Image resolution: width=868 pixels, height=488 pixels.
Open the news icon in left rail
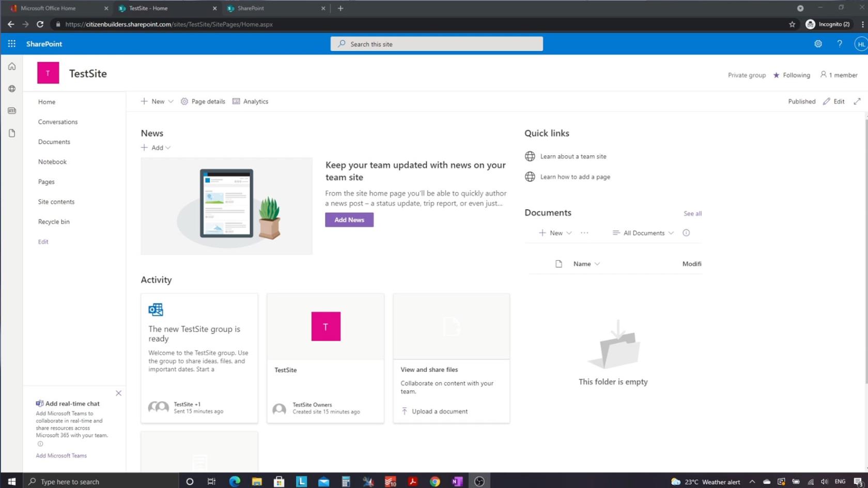12,111
